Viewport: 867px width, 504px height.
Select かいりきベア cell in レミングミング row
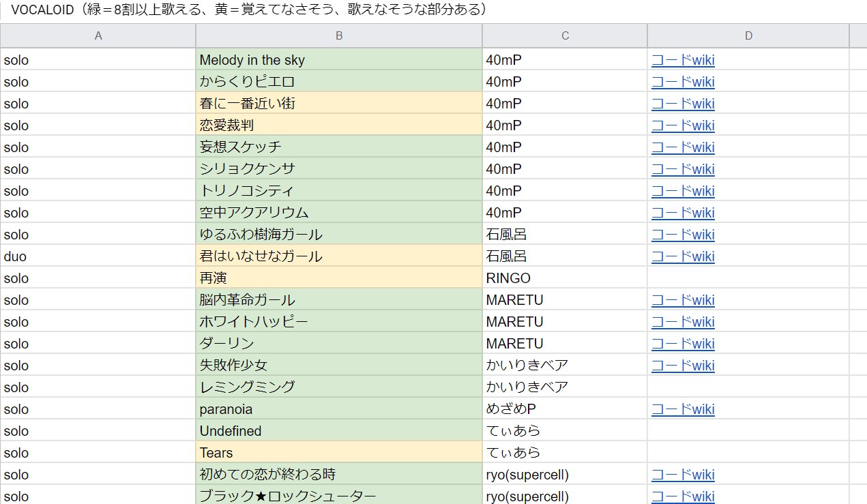coord(565,387)
